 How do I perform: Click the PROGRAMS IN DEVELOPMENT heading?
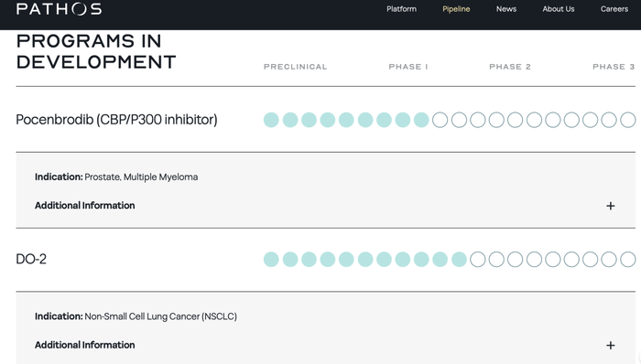point(96,51)
